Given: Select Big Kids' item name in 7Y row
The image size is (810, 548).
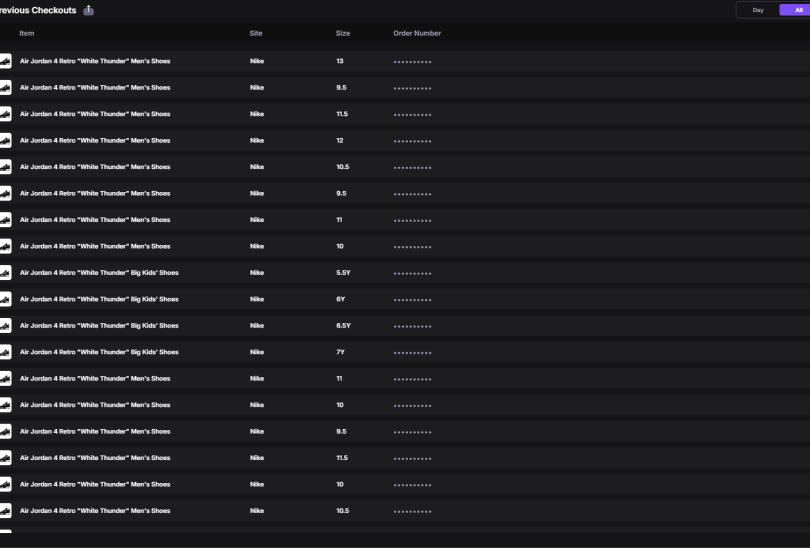Looking at the screenshot, I should pos(99,352).
